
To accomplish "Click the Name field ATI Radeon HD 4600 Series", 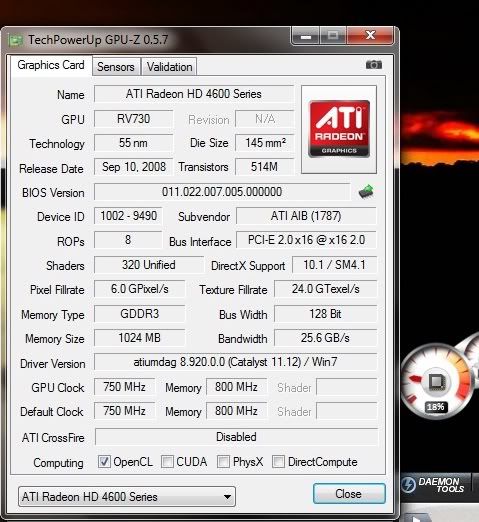I will [194, 94].
